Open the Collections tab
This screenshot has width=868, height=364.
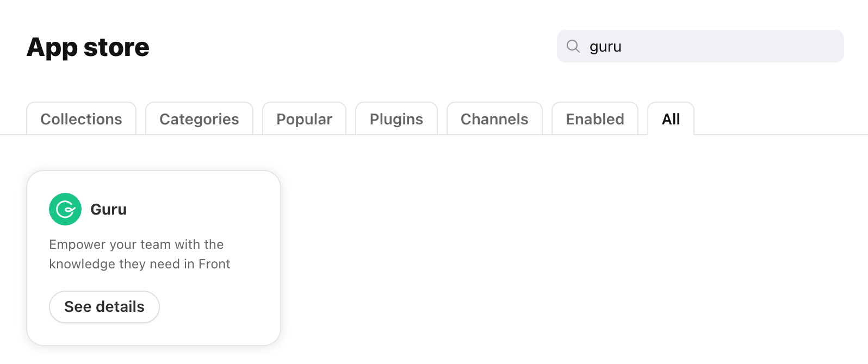(81, 119)
